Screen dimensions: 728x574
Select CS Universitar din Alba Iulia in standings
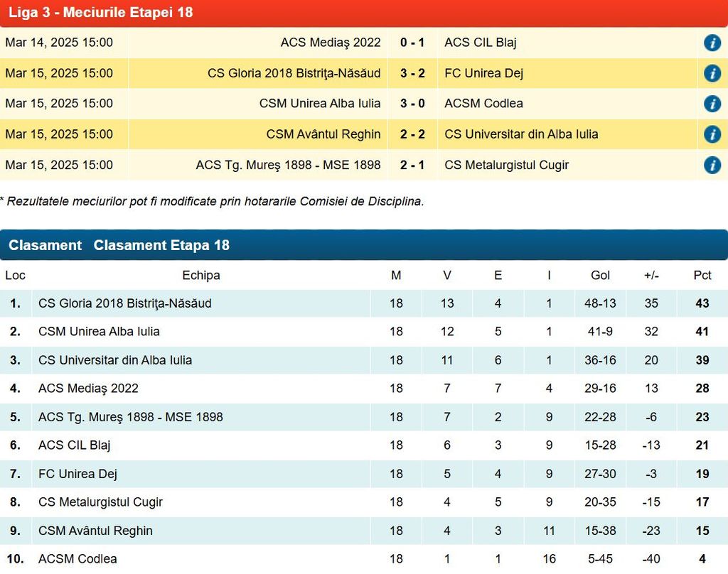coord(115,360)
